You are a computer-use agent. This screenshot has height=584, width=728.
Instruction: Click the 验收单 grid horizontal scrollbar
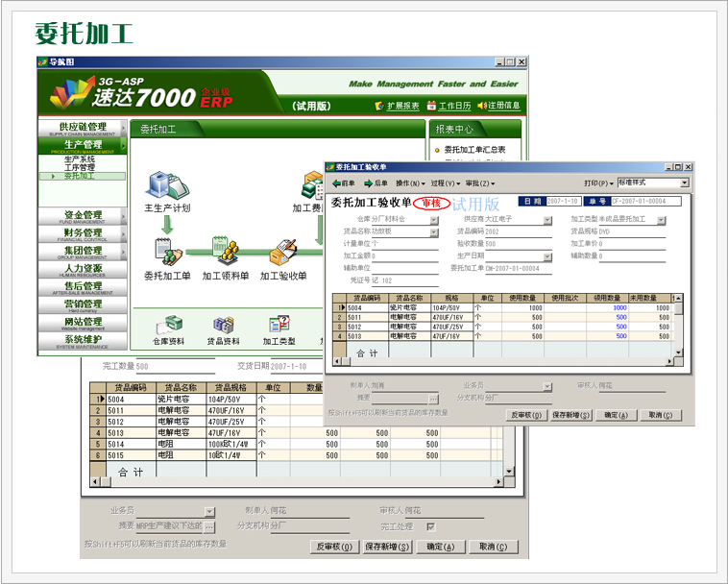503,361
